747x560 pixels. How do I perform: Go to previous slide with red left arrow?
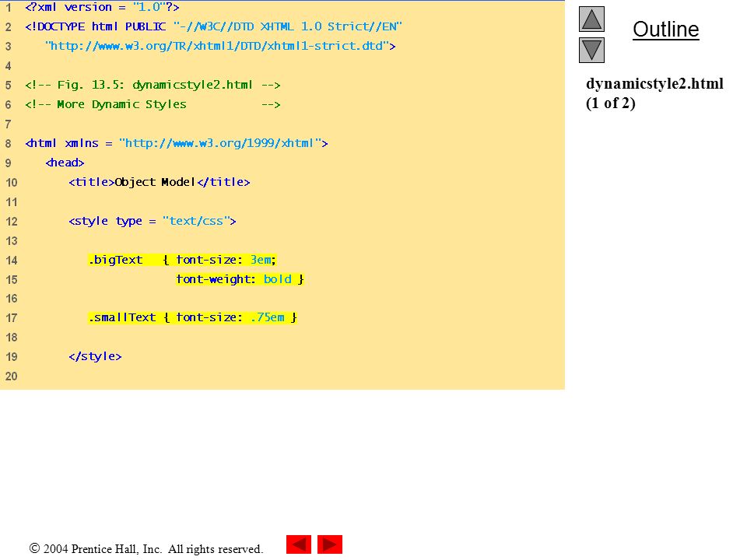[299, 544]
